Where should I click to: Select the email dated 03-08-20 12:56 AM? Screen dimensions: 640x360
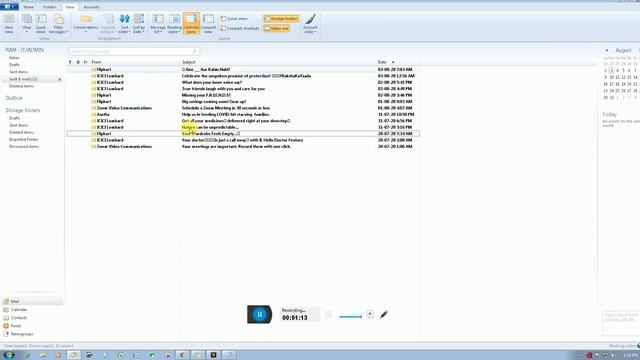(x=243, y=76)
